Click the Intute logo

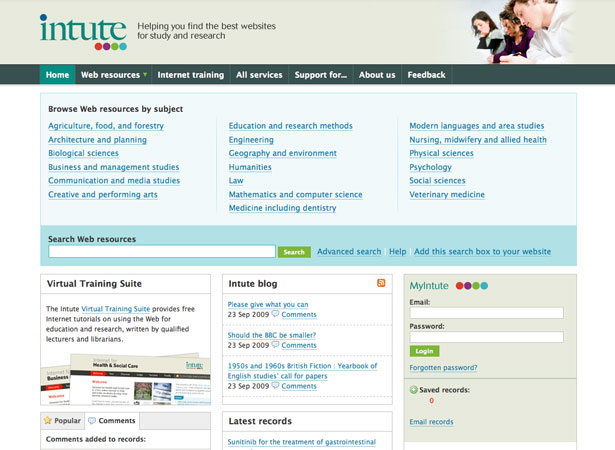coord(83,33)
